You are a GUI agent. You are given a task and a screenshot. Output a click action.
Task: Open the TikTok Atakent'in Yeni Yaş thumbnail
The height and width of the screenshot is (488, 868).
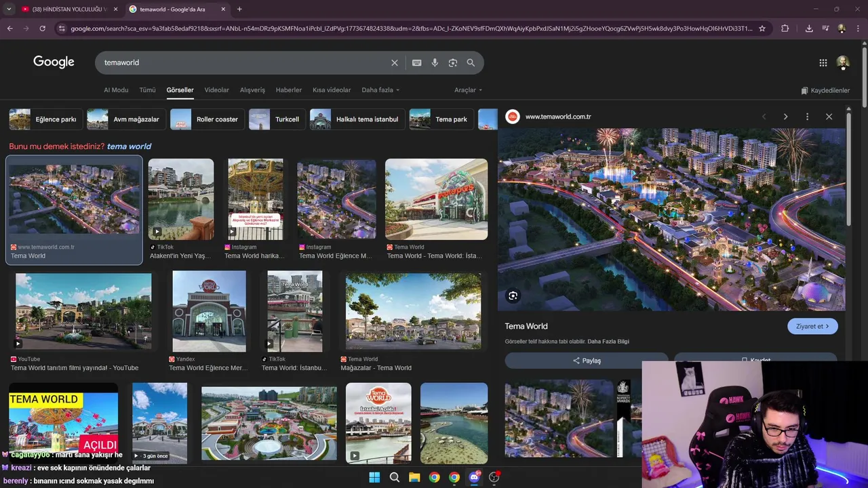(x=181, y=199)
